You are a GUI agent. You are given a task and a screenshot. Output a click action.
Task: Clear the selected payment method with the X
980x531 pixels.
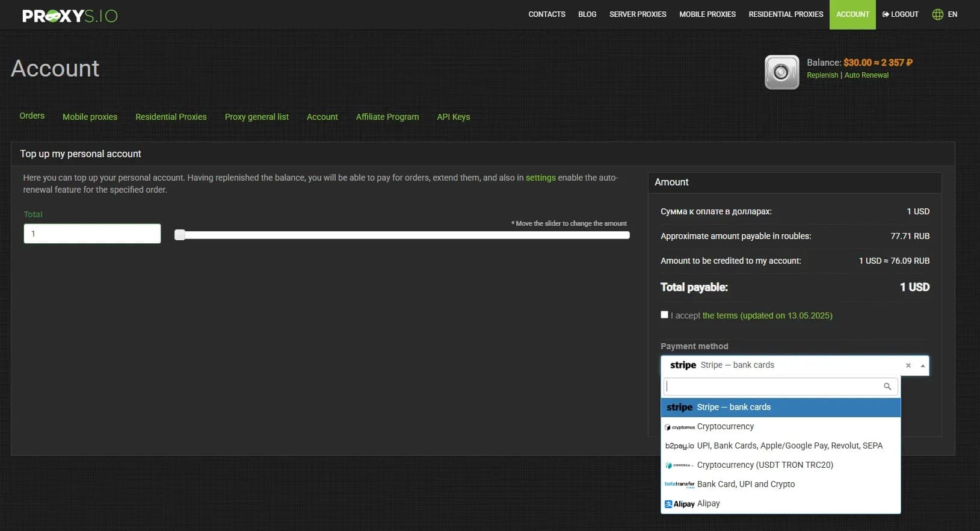click(x=908, y=365)
